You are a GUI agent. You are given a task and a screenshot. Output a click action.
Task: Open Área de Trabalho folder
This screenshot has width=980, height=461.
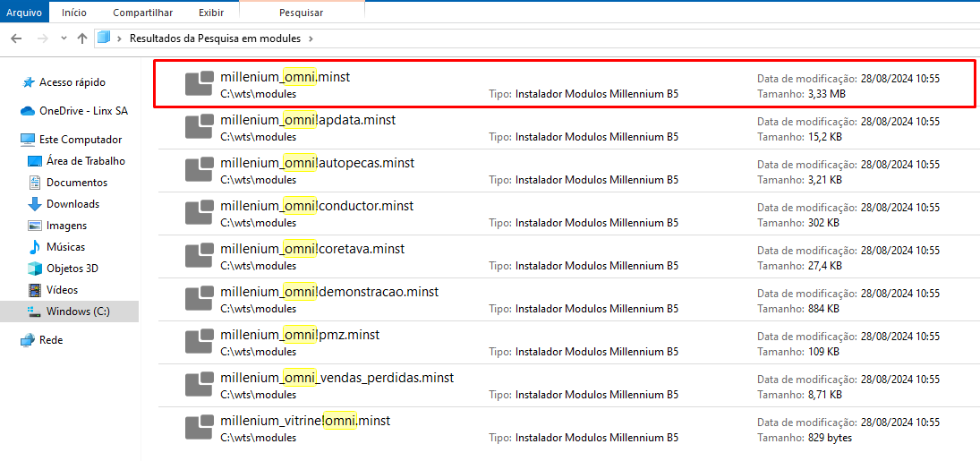pyautogui.click(x=86, y=161)
